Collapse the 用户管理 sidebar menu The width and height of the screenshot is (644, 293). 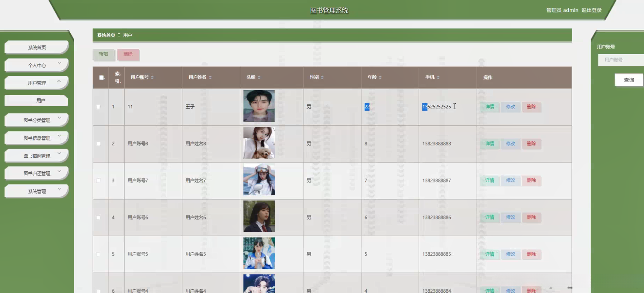coord(37,83)
